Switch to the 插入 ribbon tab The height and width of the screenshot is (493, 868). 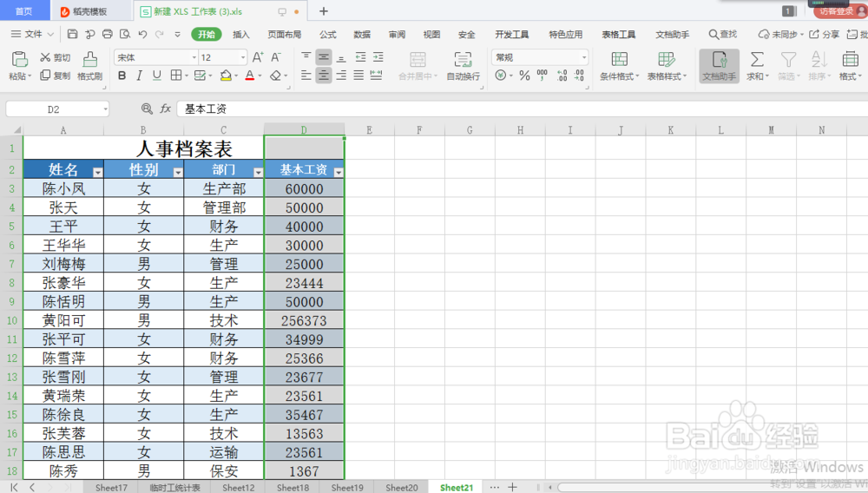(x=240, y=35)
